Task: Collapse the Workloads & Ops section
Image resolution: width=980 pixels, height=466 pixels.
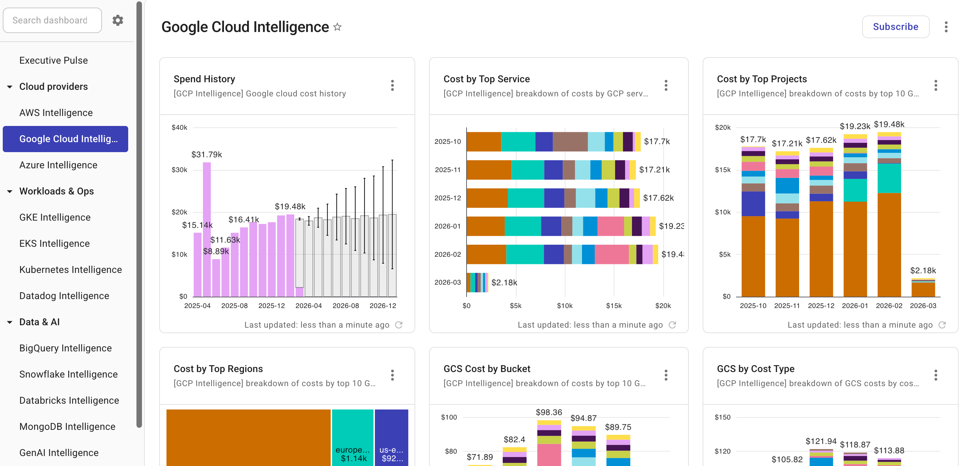Action: [x=10, y=191]
